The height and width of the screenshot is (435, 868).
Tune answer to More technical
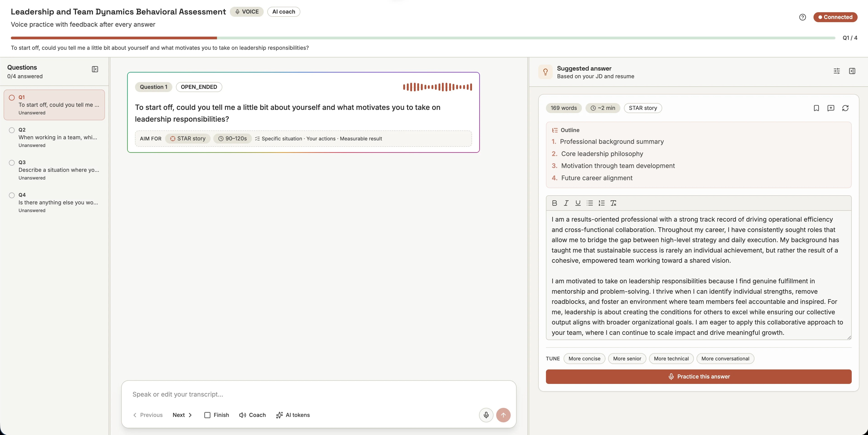click(x=671, y=359)
